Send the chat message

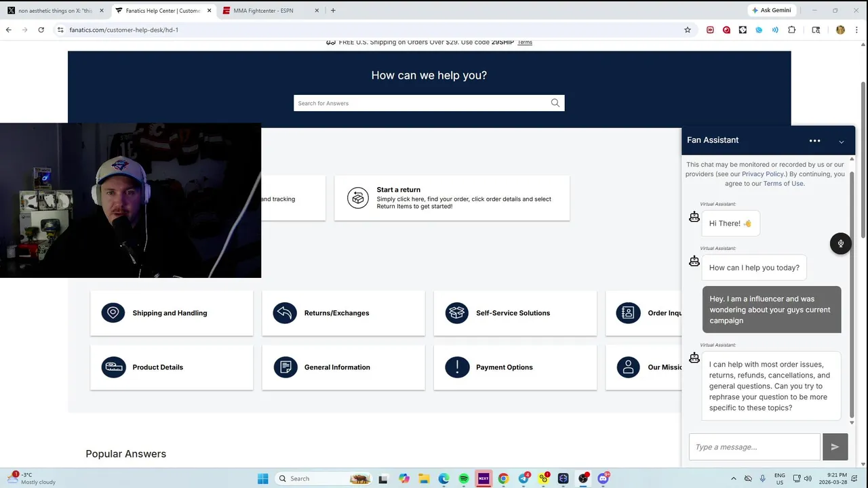(x=835, y=447)
